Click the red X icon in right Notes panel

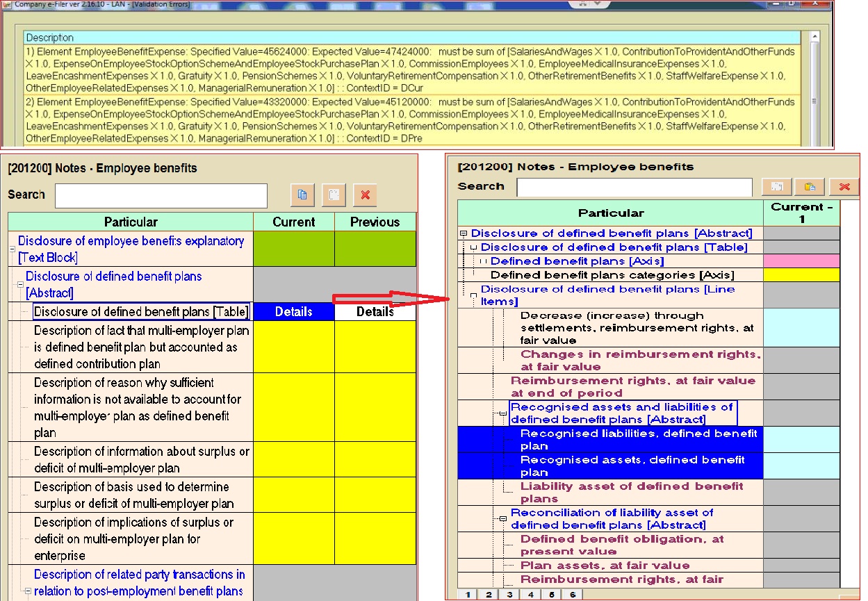844,186
